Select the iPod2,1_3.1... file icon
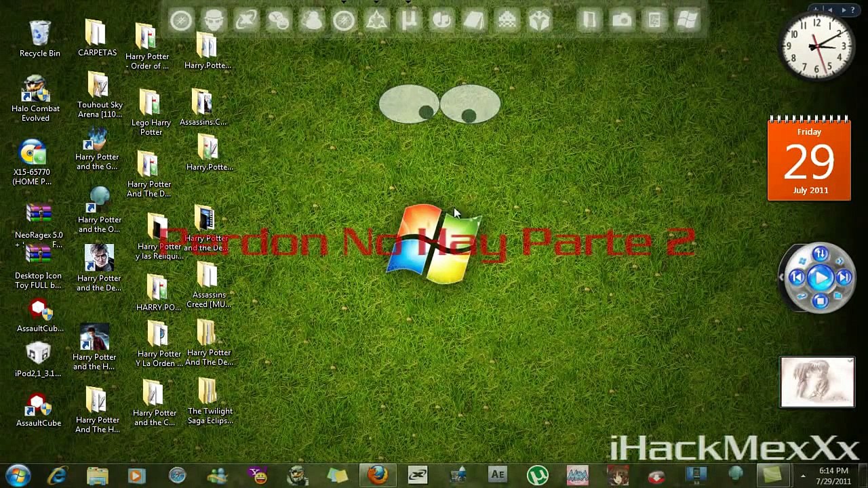 (x=38, y=361)
